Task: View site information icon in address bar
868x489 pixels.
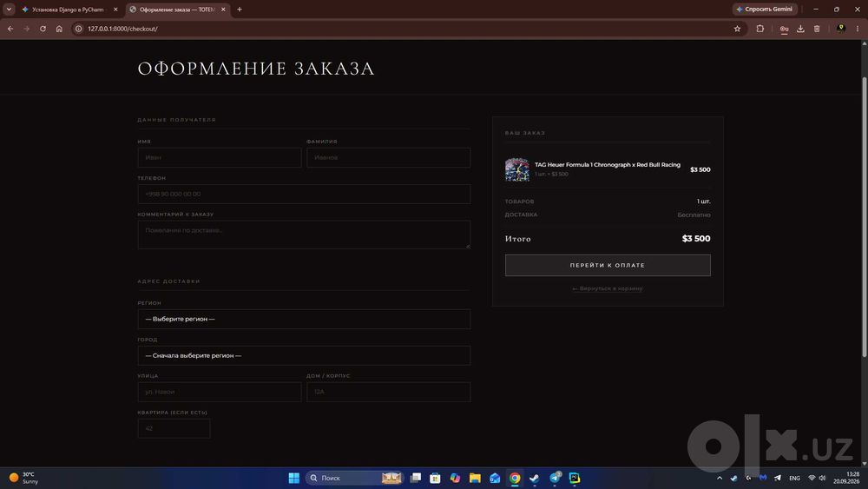Action: pyautogui.click(x=79, y=29)
